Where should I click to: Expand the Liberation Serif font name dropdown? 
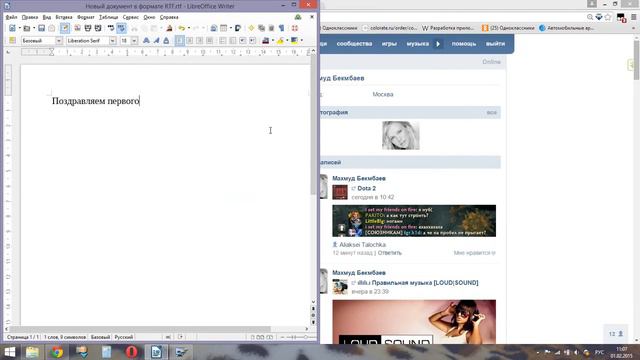(112, 41)
